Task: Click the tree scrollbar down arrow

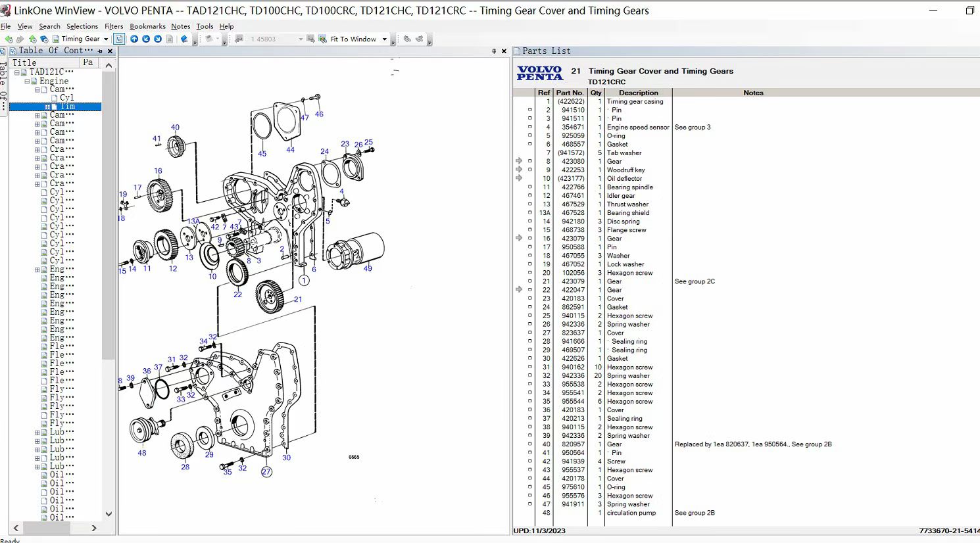Action: pos(109,514)
